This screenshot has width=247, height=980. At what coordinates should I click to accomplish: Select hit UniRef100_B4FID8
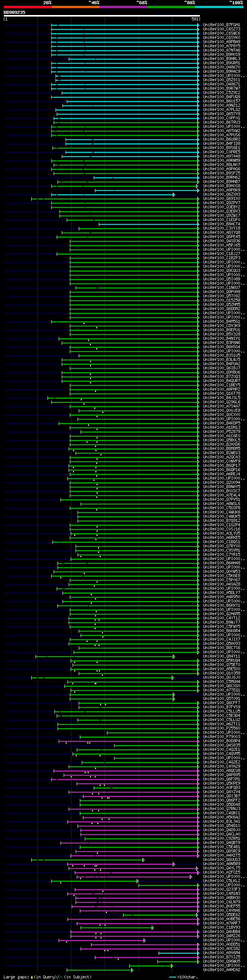coord(222,144)
